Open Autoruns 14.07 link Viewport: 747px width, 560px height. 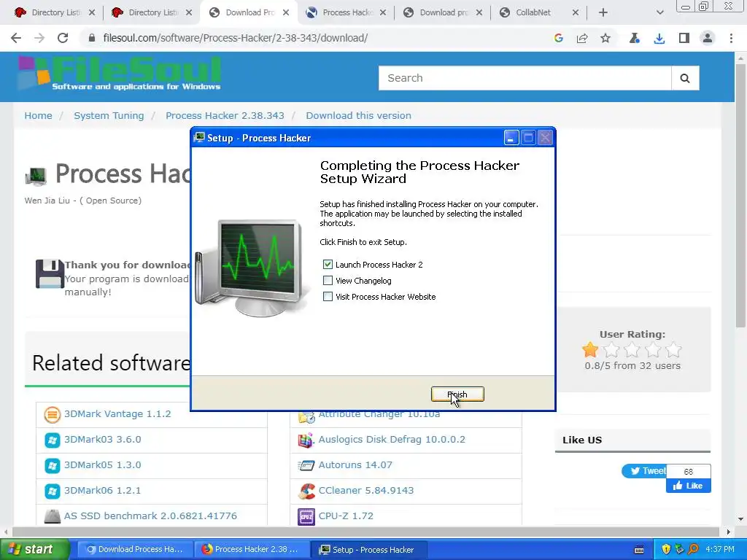pyautogui.click(x=355, y=464)
